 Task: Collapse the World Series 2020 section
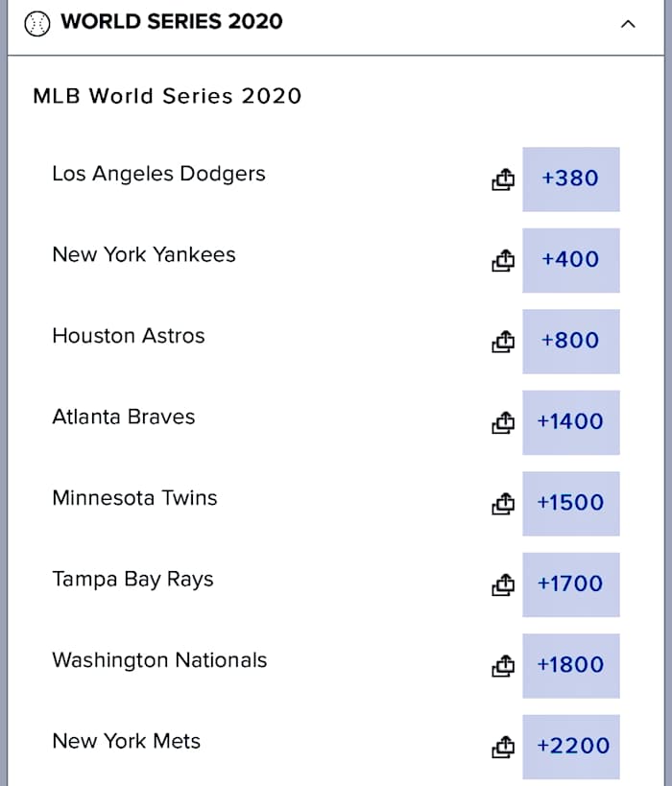point(629,21)
